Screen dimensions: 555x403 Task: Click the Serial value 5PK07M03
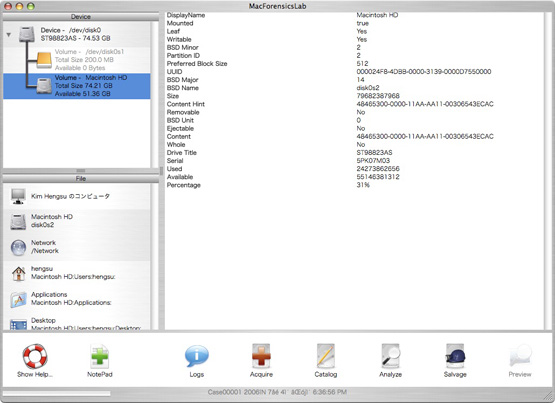pyautogui.click(x=373, y=161)
